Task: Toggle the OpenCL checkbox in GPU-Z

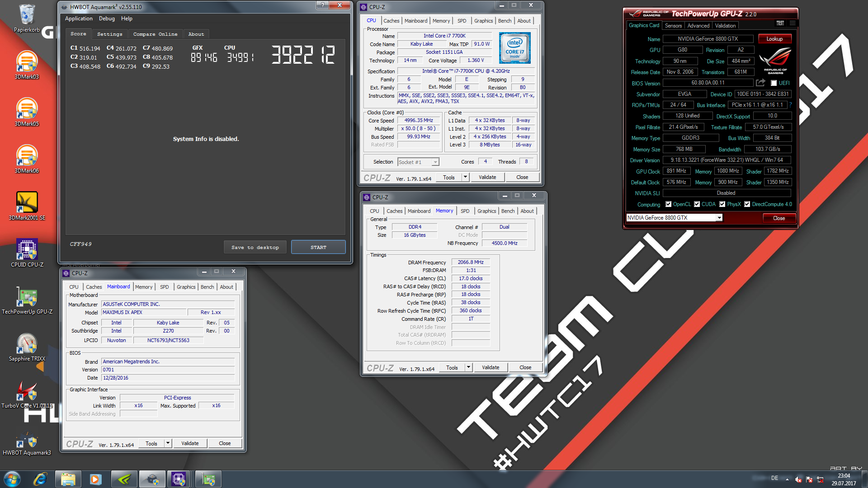Action: tap(669, 204)
